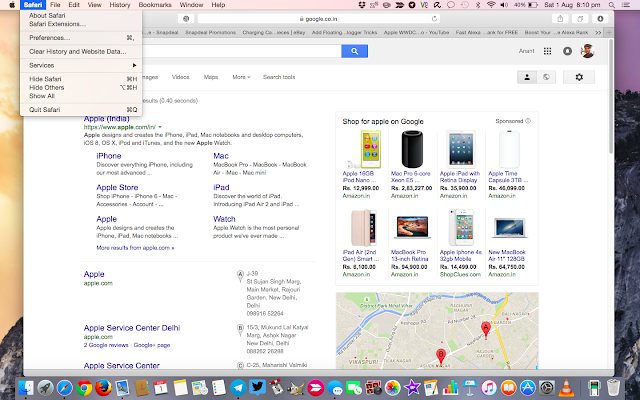Open the Apple logo menu
Viewport: 640px width, 400px height.
[12, 5]
